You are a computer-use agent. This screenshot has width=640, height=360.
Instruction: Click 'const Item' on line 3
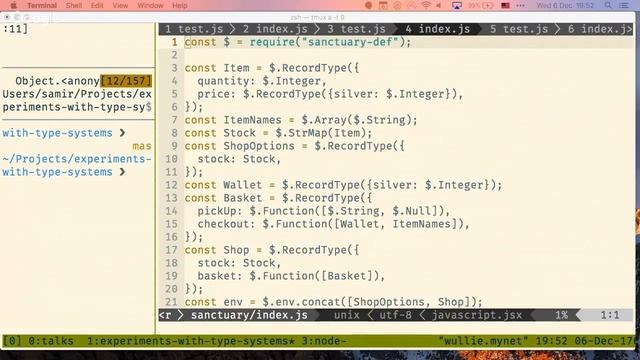point(217,68)
